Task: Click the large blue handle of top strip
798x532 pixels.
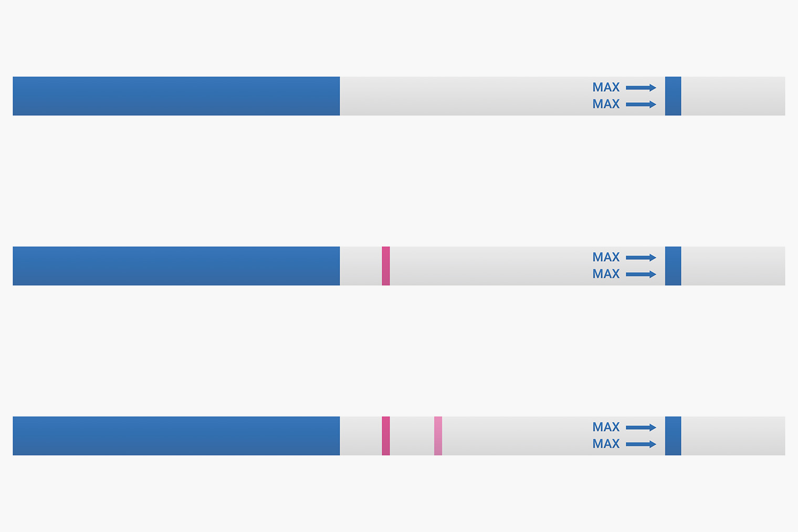Action: point(176,96)
